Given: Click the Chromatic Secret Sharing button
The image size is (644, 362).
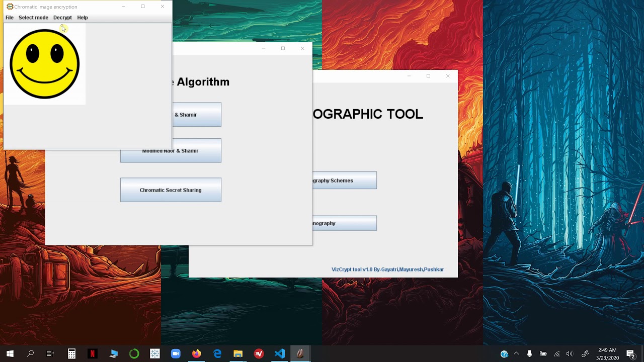Looking at the screenshot, I should pos(171,190).
